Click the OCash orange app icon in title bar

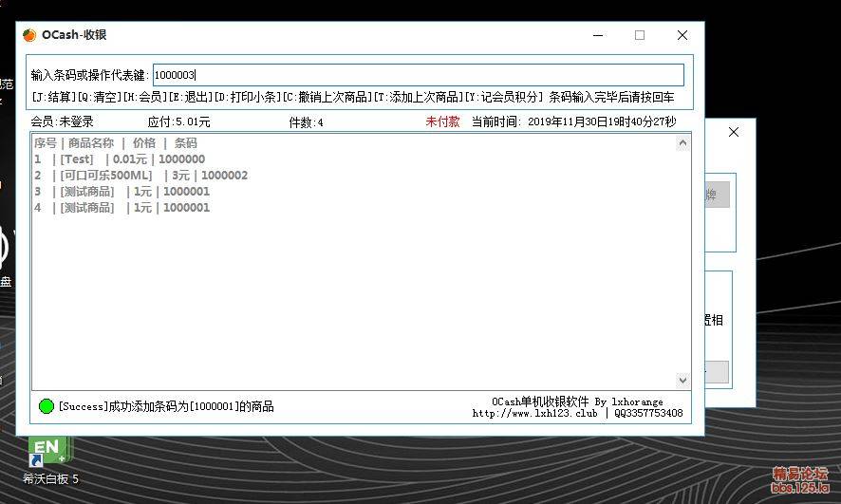29,35
